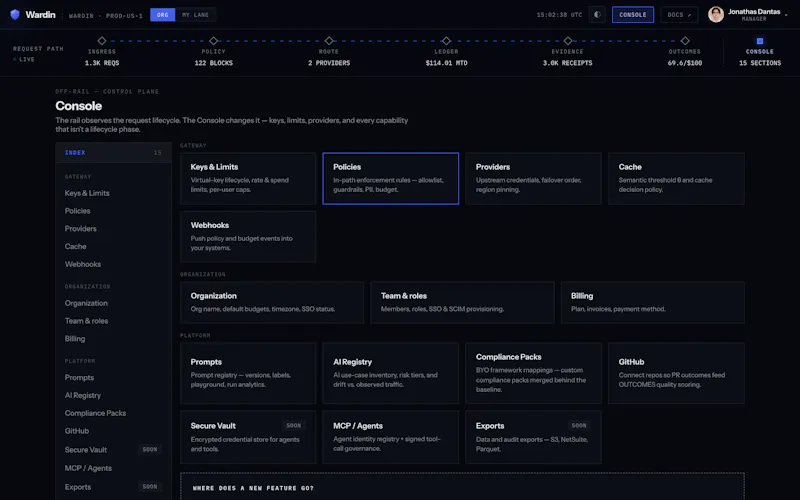Open the Prompts card
The image size is (800, 500).
click(248, 373)
